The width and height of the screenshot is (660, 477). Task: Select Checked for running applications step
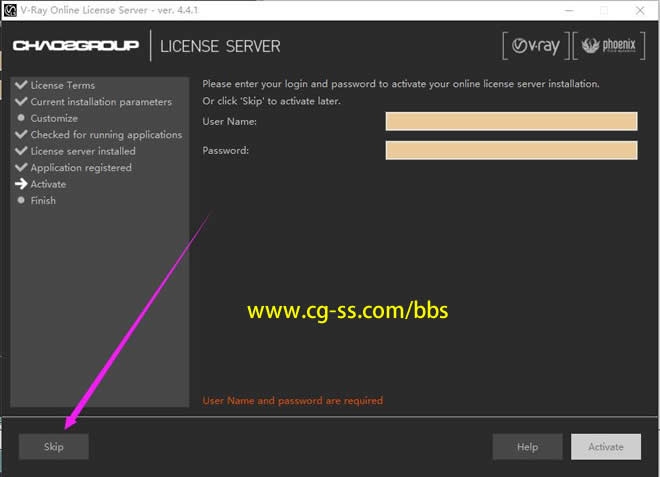106,135
